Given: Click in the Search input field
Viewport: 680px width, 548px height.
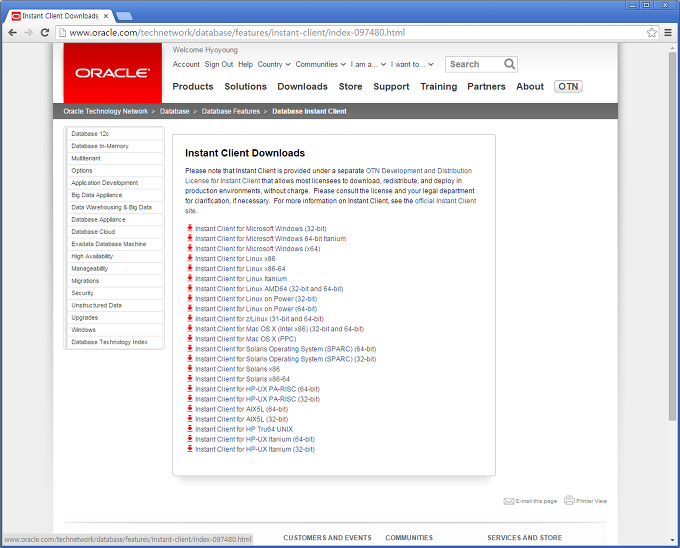Looking at the screenshot, I should point(475,64).
